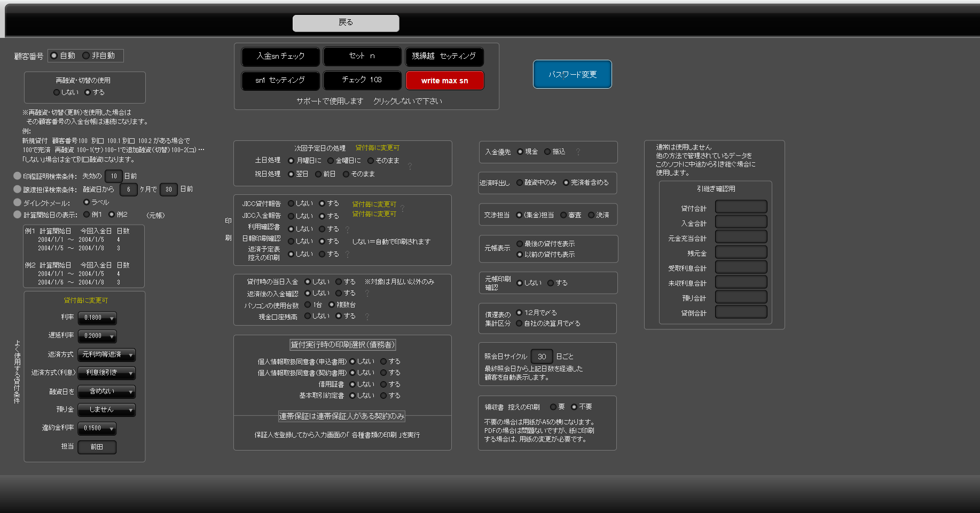Click the 照会日サイクル days input field
The width and height of the screenshot is (980, 513).
[x=542, y=357]
